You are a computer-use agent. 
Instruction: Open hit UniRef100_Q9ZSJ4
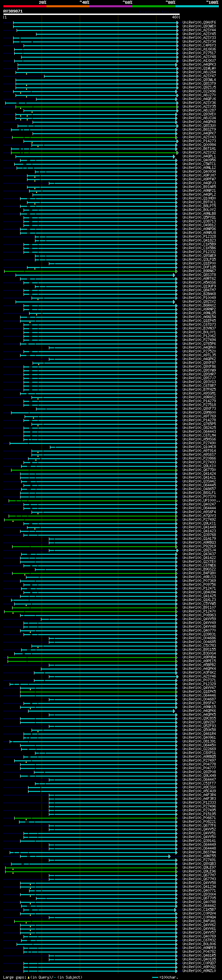point(199,550)
